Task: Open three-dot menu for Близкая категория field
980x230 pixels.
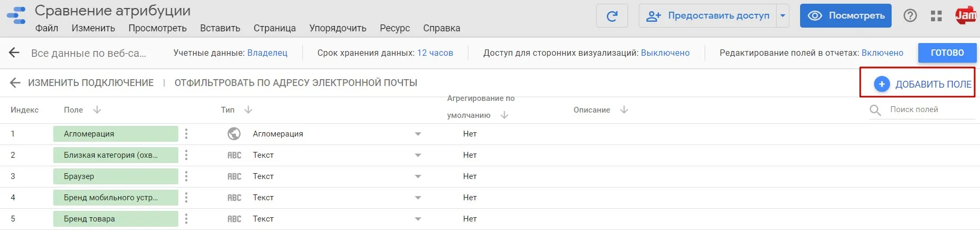Action: (x=186, y=155)
